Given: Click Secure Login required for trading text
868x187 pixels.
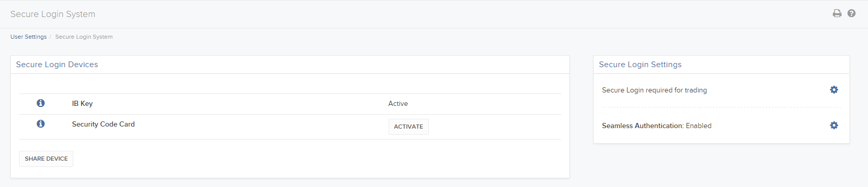Looking at the screenshot, I should 654,90.
